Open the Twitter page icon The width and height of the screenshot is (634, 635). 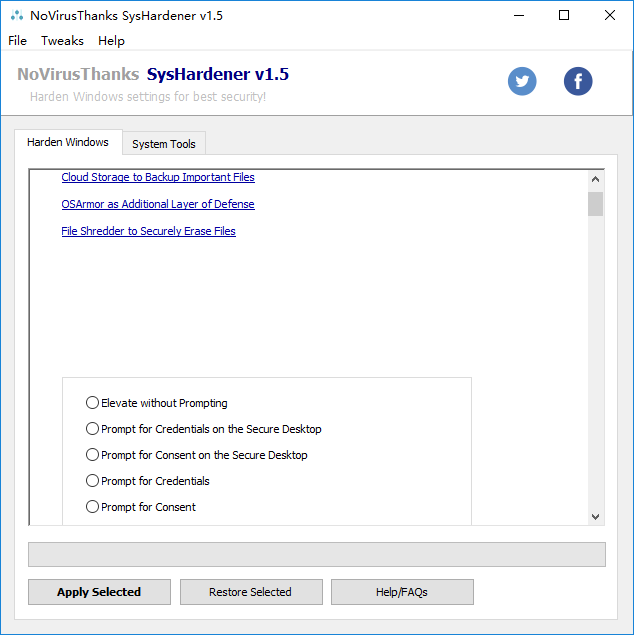click(x=522, y=81)
